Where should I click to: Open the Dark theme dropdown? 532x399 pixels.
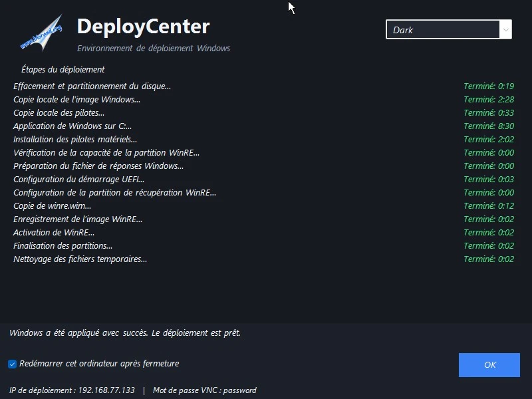pyautogui.click(x=448, y=29)
